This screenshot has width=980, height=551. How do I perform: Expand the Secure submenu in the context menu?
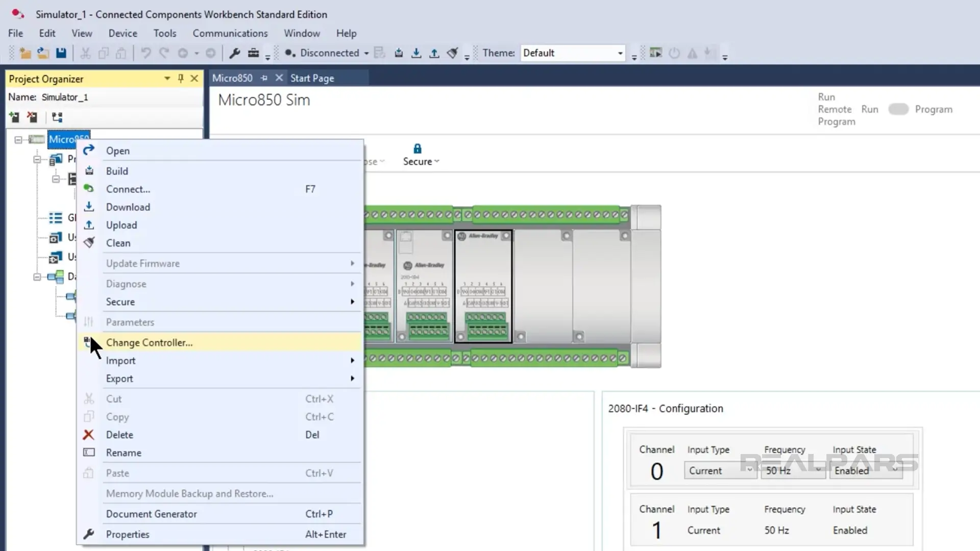coord(352,302)
